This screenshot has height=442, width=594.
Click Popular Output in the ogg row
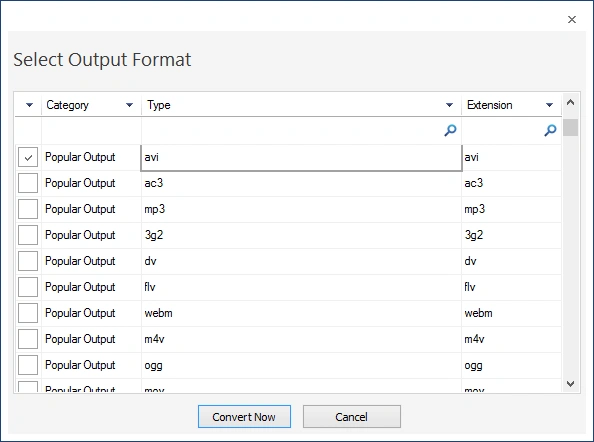click(x=80, y=365)
